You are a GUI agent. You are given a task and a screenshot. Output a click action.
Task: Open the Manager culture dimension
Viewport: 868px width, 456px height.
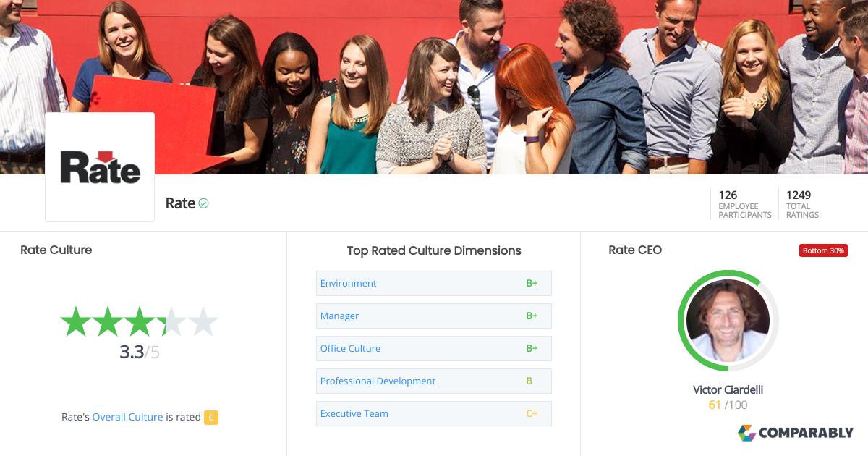pyautogui.click(x=339, y=316)
